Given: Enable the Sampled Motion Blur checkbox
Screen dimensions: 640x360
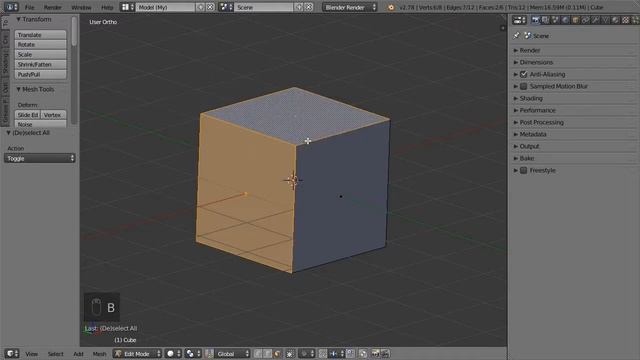Looking at the screenshot, I should tap(524, 86).
